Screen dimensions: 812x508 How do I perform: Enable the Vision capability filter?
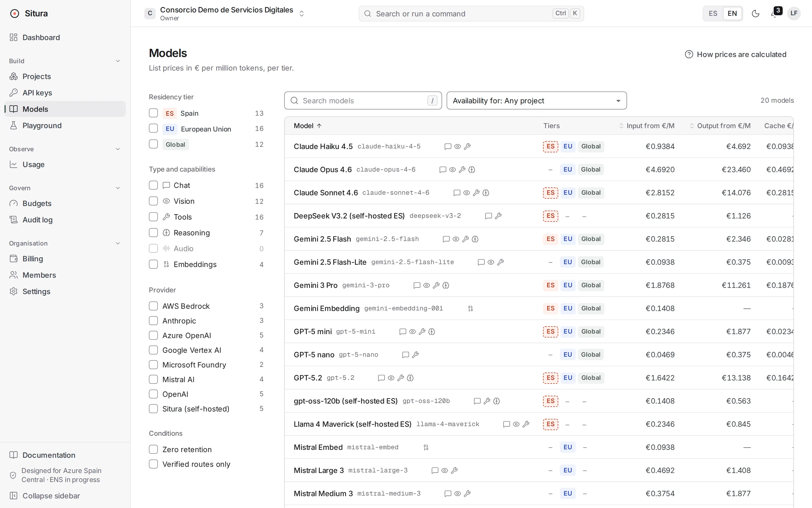pyautogui.click(x=153, y=201)
